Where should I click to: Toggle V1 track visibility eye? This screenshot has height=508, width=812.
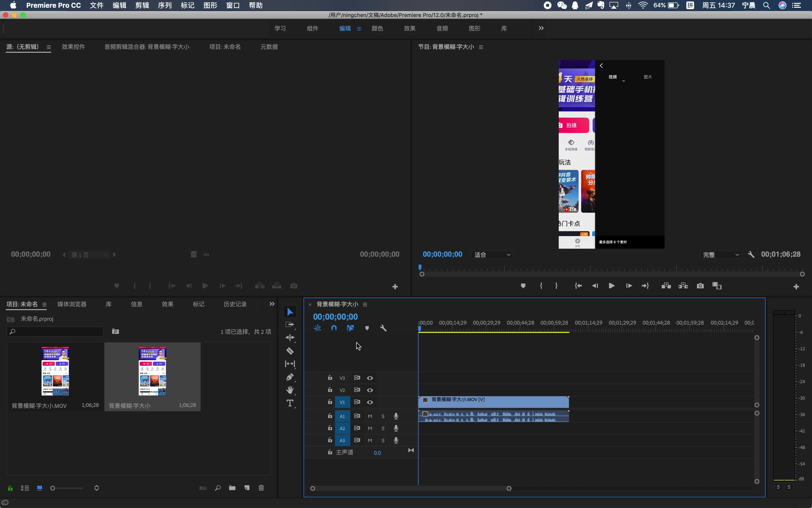point(370,402)
